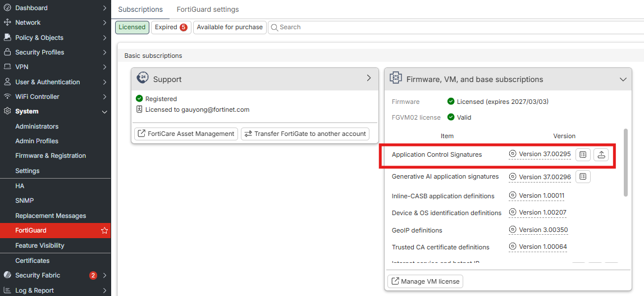Expand the Support card arrow
Screen dimensions: 644x296
point(369,78)
